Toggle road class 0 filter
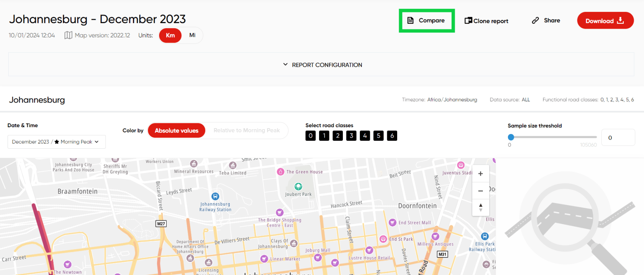The image size is (644, 275). click(x=311, y=136)
